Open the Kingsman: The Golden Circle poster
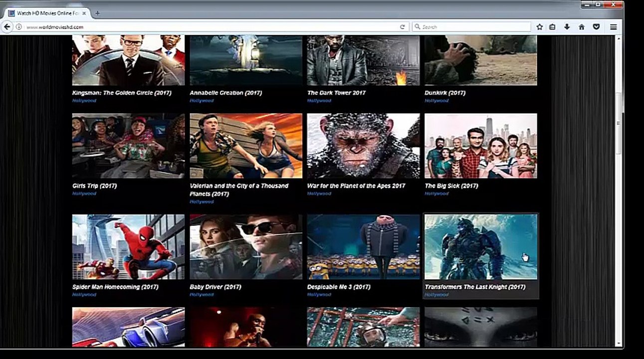 pyautogui.click(x=128, y=60)
